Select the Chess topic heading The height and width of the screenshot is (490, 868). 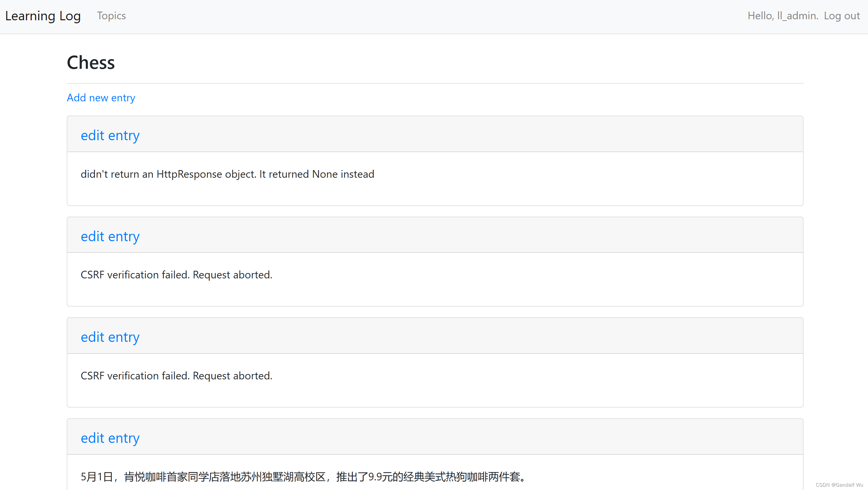[91, 62]
